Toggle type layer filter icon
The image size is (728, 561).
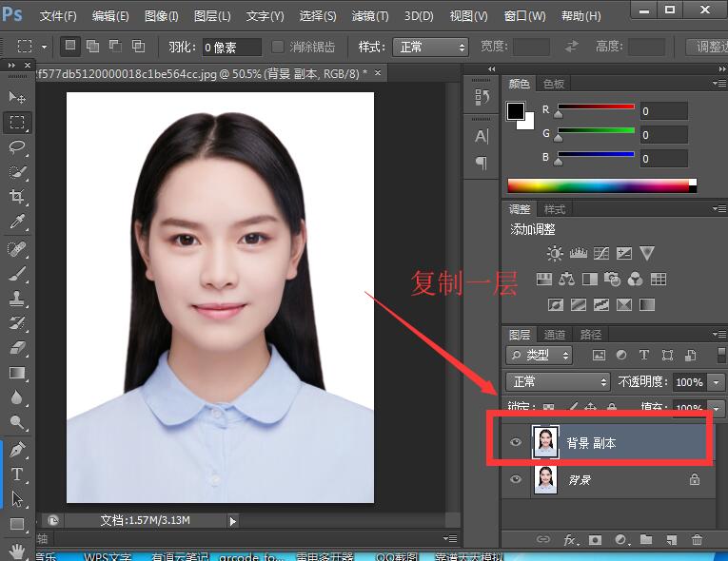pos(644,356)
